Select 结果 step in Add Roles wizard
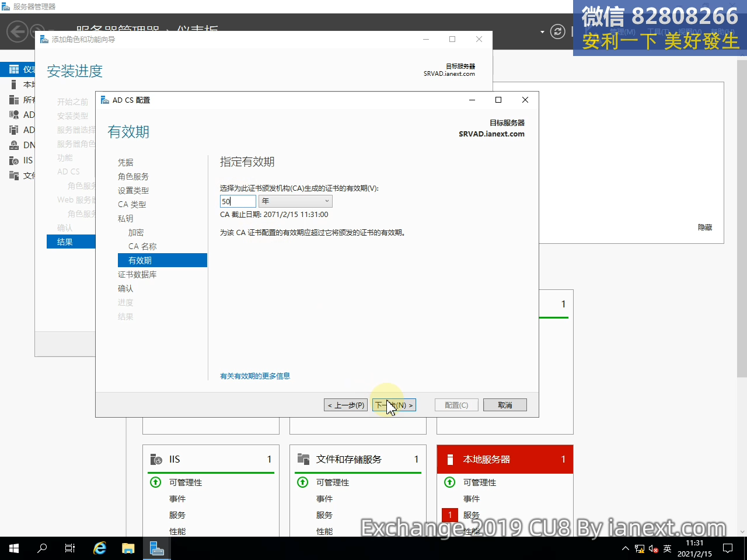The height and width of the screenshot is (560, 747). click(x=71, y=242)
